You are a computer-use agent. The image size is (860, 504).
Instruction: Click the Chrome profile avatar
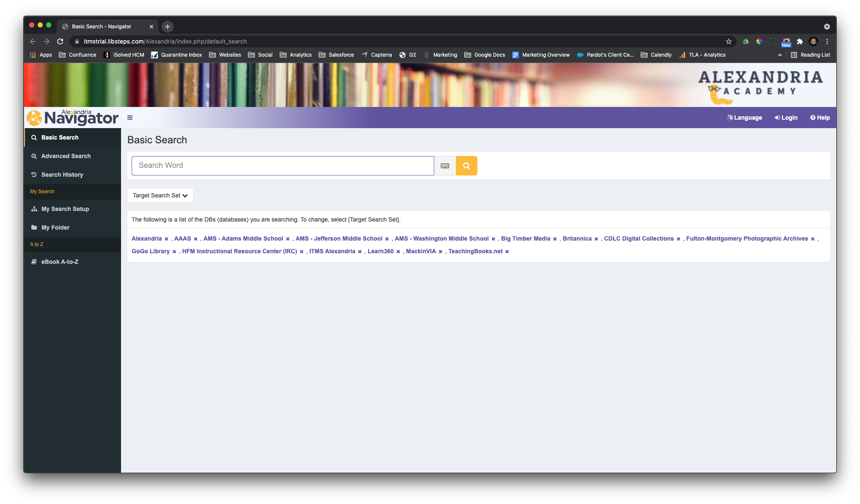(x=813, y=41)
